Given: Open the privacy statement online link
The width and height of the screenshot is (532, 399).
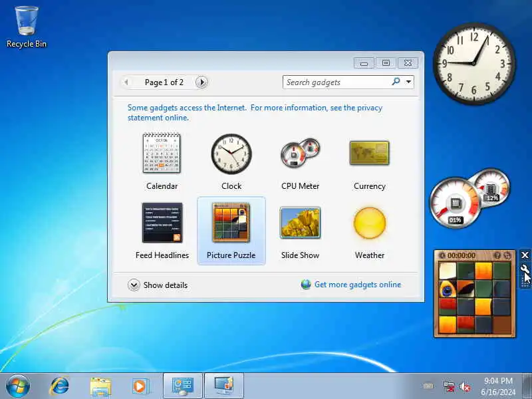Looking at the screenshot, I should pos(255,112).
